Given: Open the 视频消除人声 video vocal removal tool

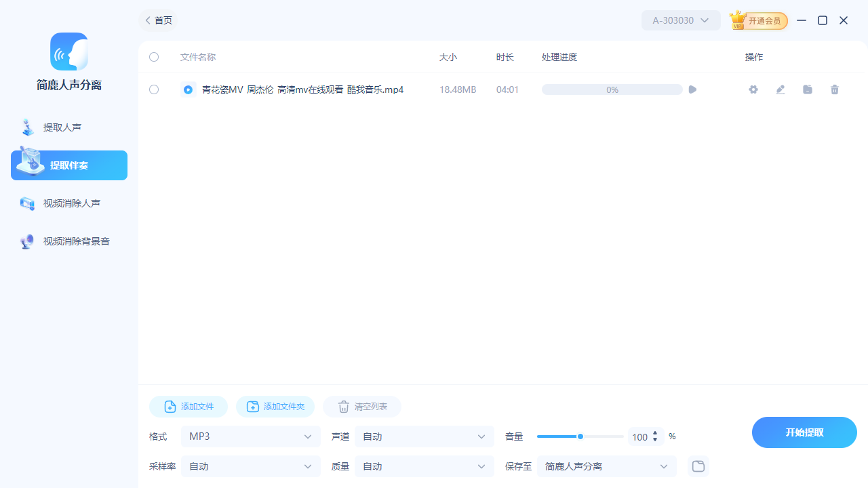Looking at the screenshot, I should click(x=68, y=203).
